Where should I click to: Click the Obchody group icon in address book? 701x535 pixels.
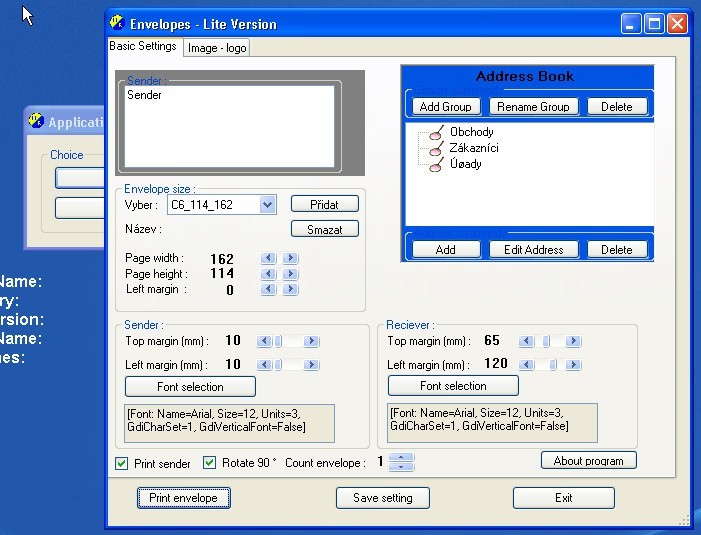(435, 132)
